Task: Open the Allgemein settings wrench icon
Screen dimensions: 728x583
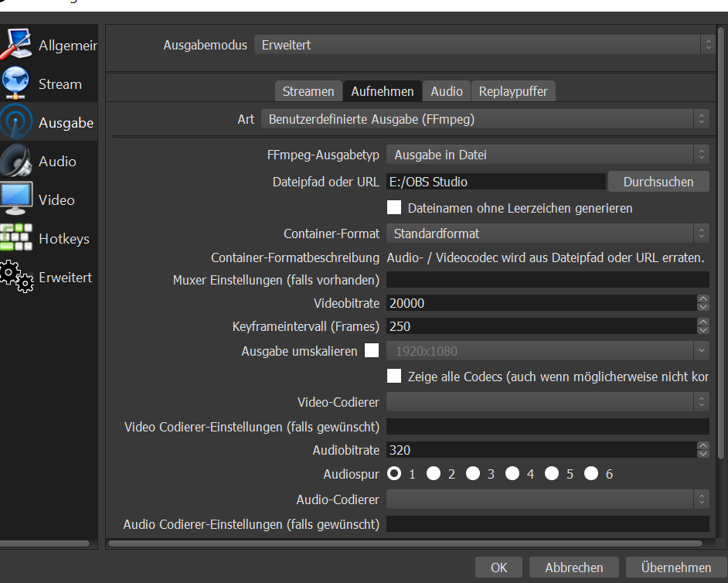Action: coord(17,45)
